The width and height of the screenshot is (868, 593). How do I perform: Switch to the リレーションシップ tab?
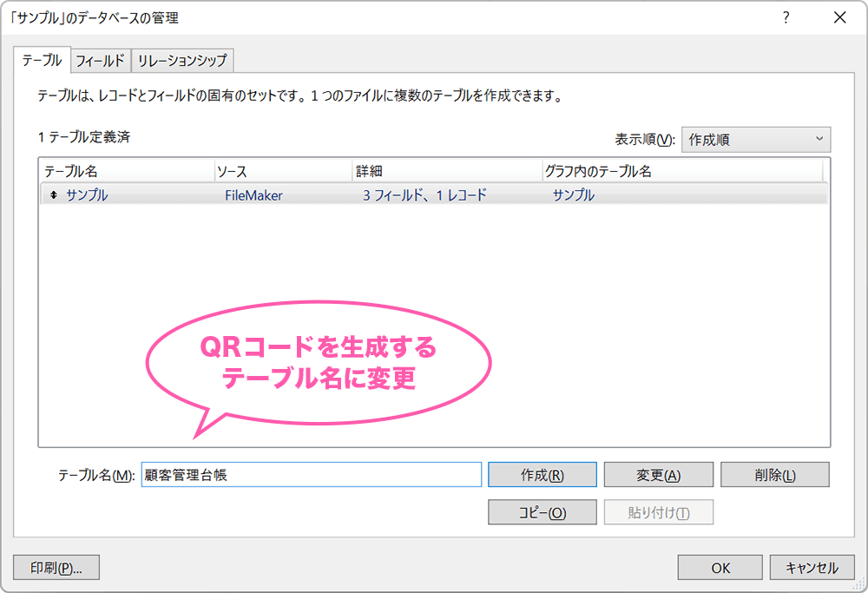pyautogui.click(x=181, y=61)
